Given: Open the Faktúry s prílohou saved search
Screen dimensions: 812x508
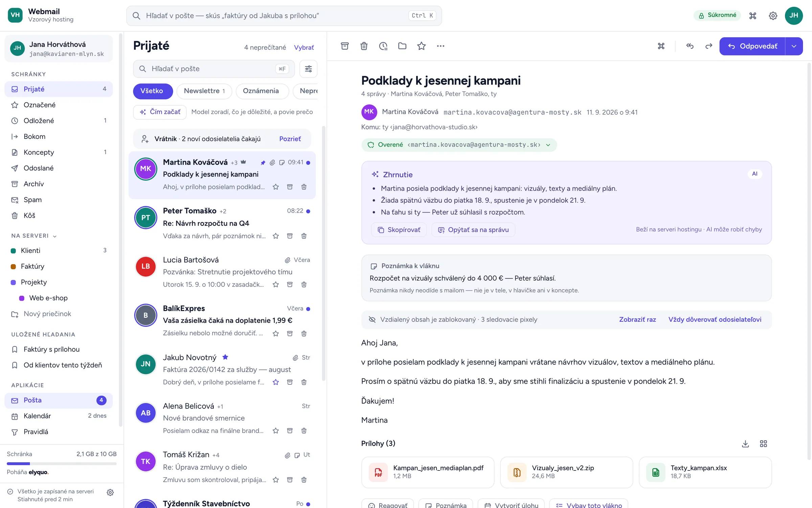Looking at the screenshot, I should coord(59,349).
